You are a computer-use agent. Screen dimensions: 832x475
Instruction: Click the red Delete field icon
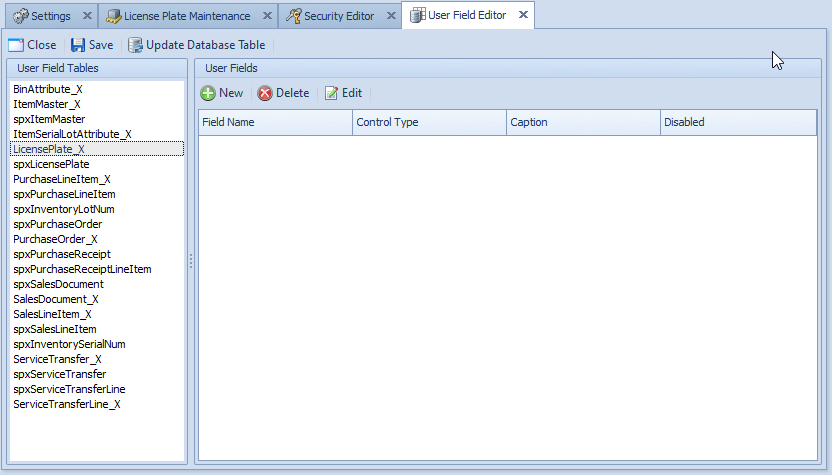(x=265, y=93)
